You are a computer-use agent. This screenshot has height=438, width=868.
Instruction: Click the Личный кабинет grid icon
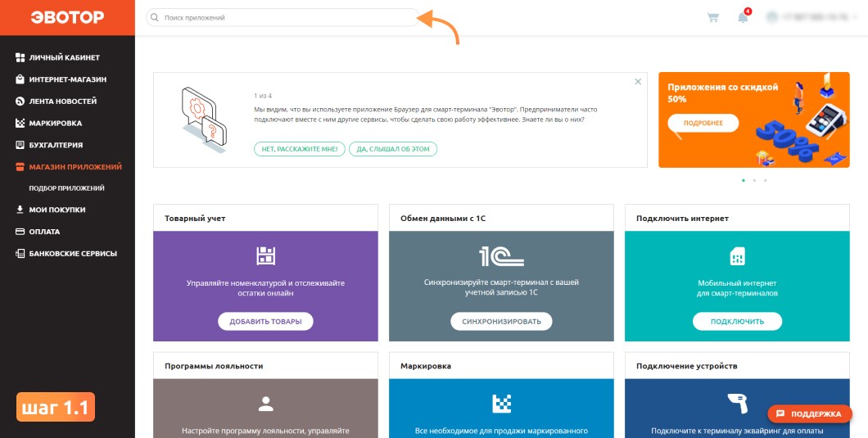[x=20, y=57]
